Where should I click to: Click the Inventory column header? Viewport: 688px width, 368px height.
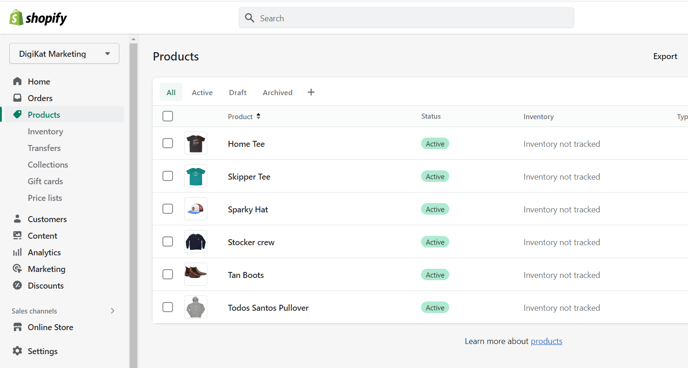click(x=538, y=117)
